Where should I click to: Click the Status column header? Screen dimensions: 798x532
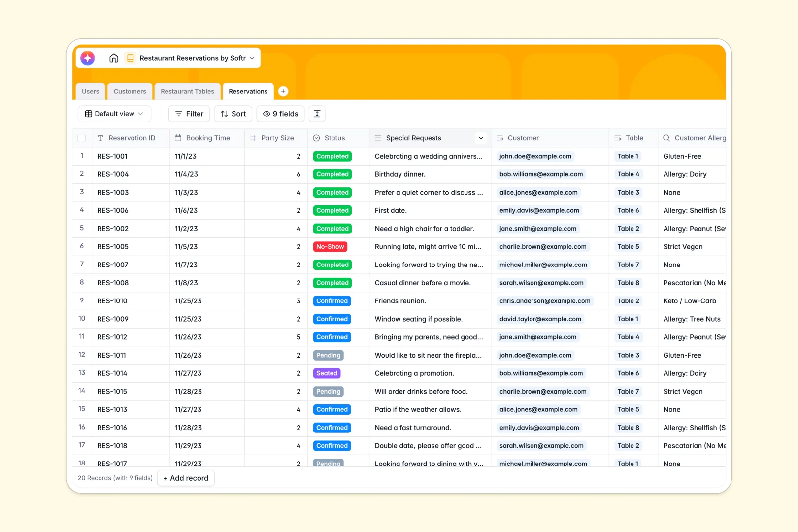[338, 138]
